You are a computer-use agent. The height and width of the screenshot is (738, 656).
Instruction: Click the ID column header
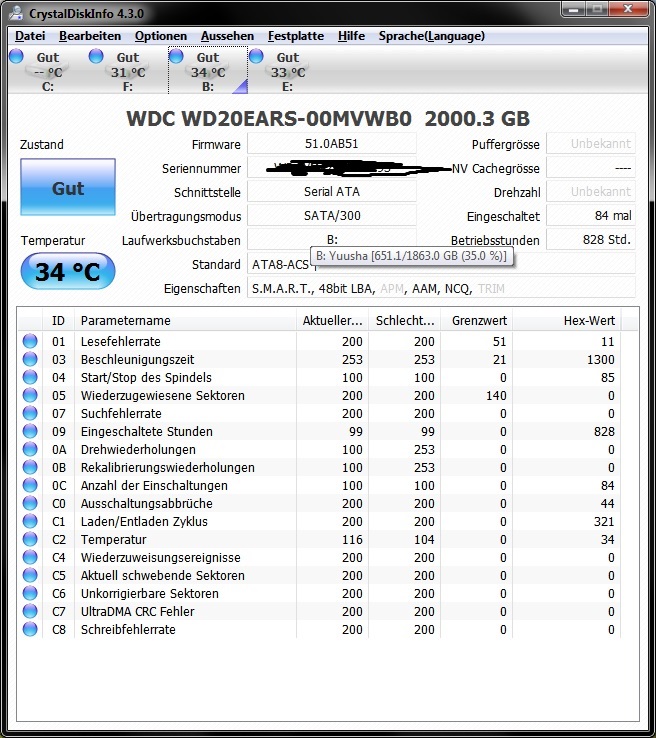58,321
